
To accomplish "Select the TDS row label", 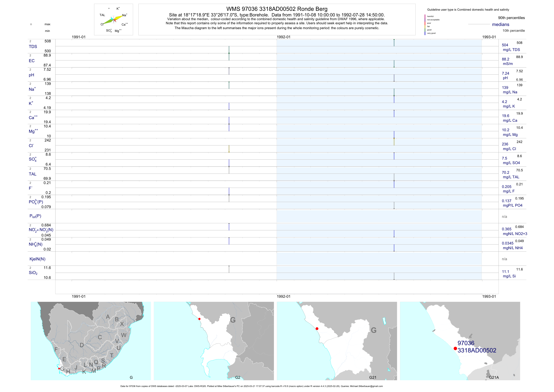I will tap(33, 47).
